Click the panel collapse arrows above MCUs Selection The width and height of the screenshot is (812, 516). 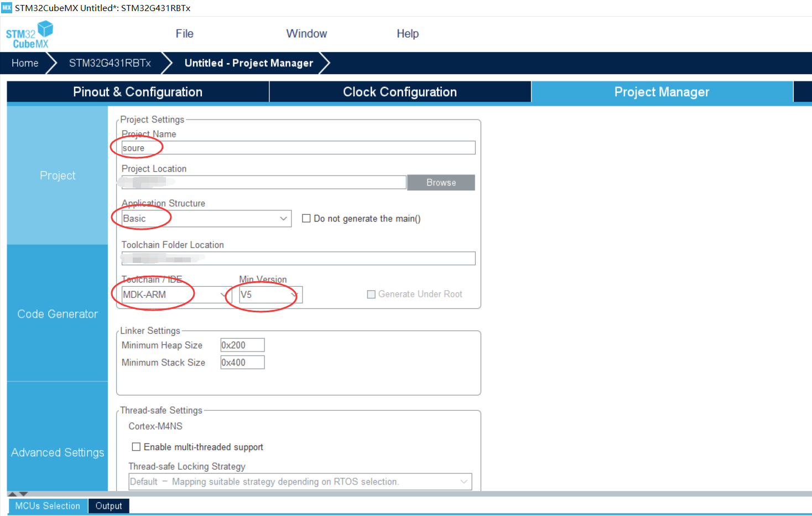[18, 494]
